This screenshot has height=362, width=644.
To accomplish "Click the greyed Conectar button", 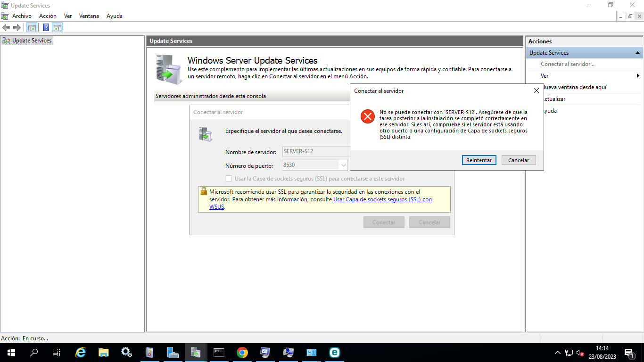I will tap(384, 222).
